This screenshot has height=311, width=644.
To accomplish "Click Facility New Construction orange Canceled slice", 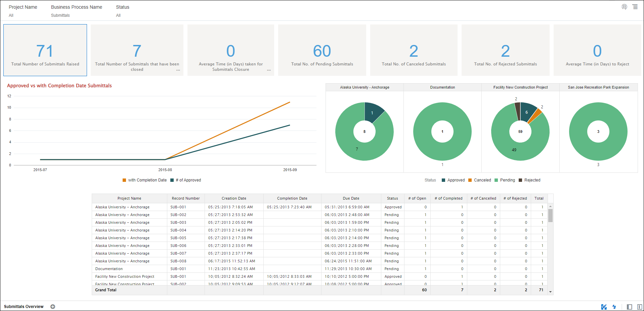I will coord(536,116).
